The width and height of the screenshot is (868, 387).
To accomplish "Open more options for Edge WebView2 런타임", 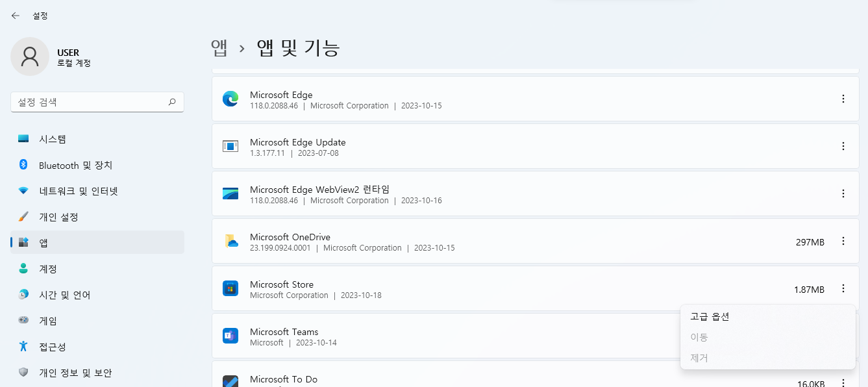I will tap(843, 193).
